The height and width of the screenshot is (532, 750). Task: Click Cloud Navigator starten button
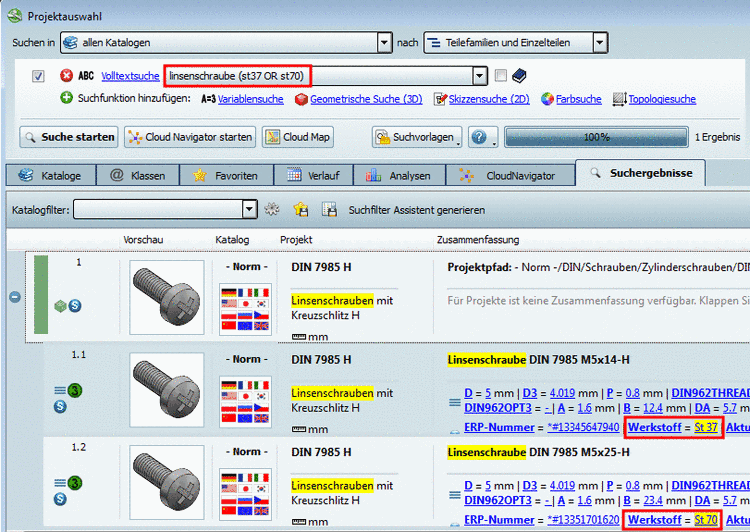(x=190, y=137)
